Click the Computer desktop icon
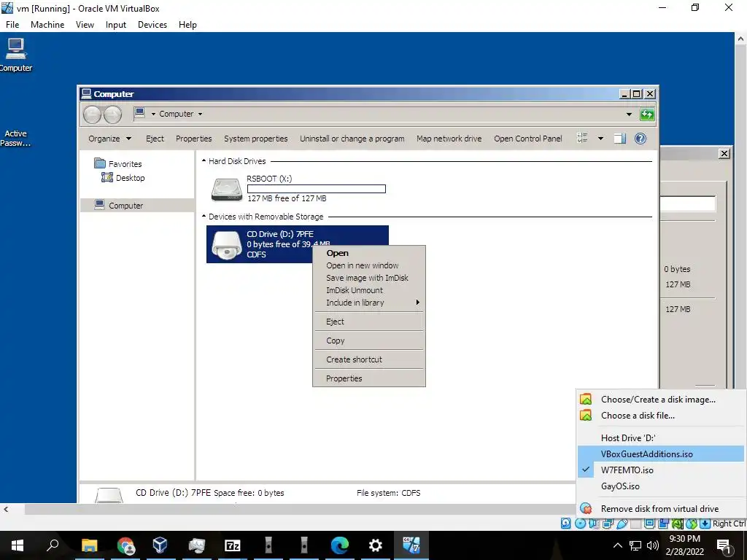747x560 pixels. click(x=16, y=55)
